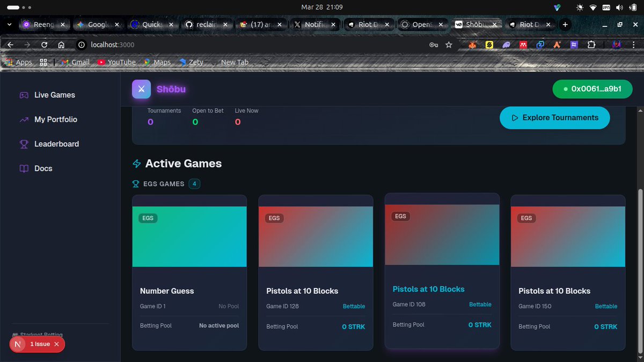Click the green Number Guess thumbnail
The height and width of the screenshot is (362, 644).
(x=189, y=237)
